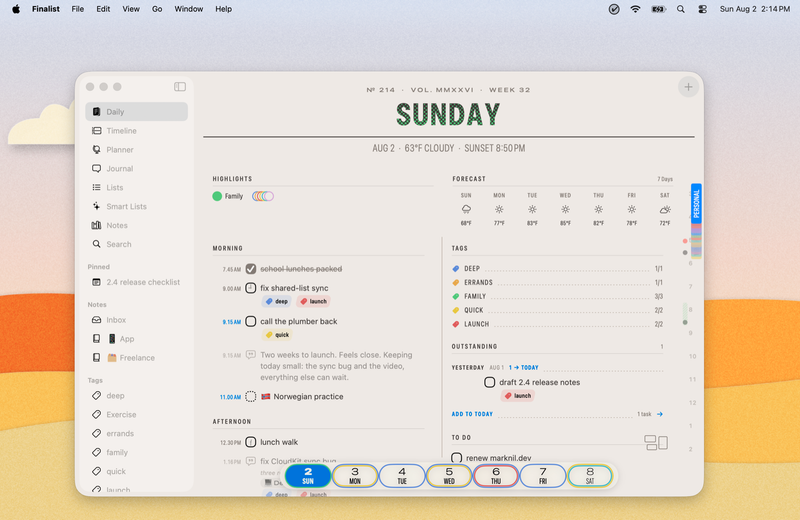Select the Exercise tag icon
800x520 pixels.
tap(96, 414)
